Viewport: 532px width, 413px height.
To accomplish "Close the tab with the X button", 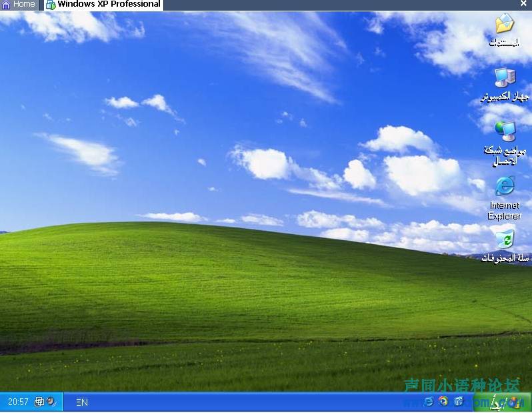I will (523, 4).
